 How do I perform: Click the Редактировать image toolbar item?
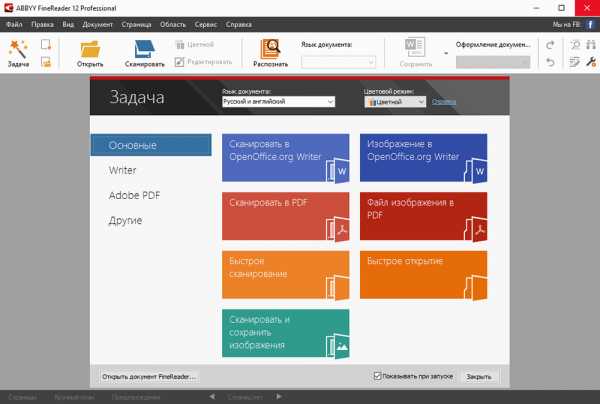(203, 62)
